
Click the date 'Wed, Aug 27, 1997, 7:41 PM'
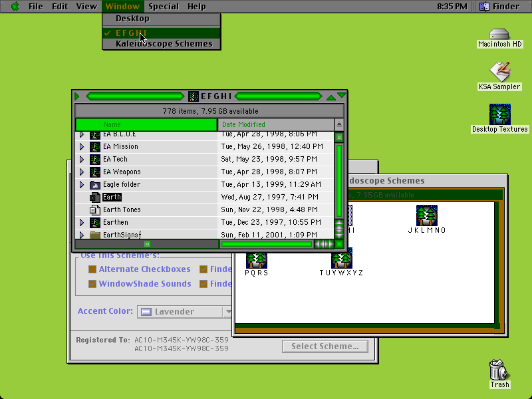[x=270, y=197]
